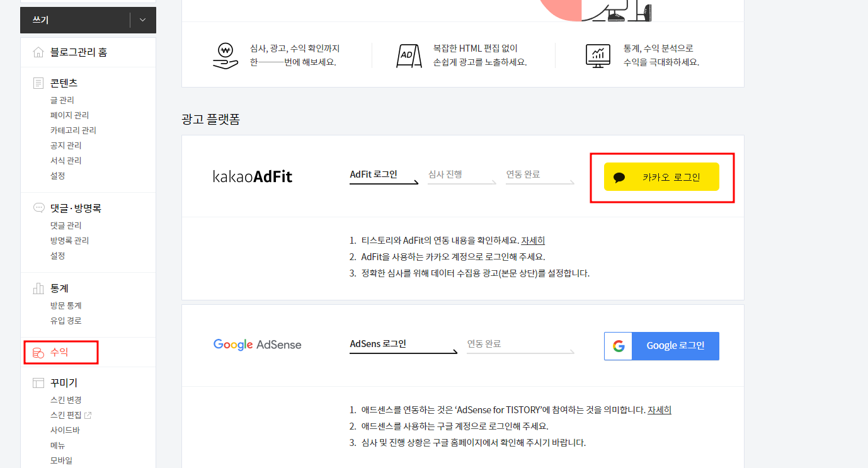
Task: Click the Google 로그인 button
Action: 661,346
